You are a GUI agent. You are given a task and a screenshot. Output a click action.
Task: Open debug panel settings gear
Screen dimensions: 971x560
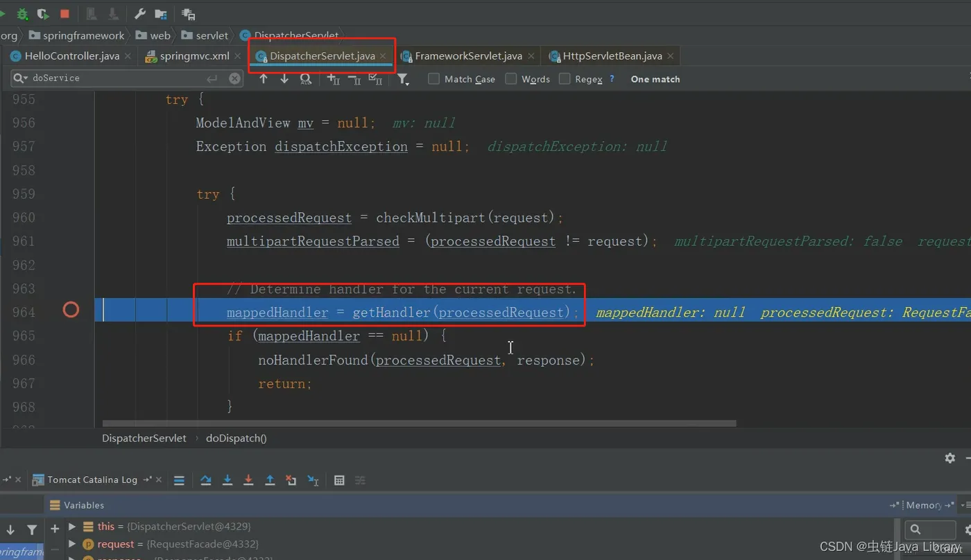click(x=950, y=458)
